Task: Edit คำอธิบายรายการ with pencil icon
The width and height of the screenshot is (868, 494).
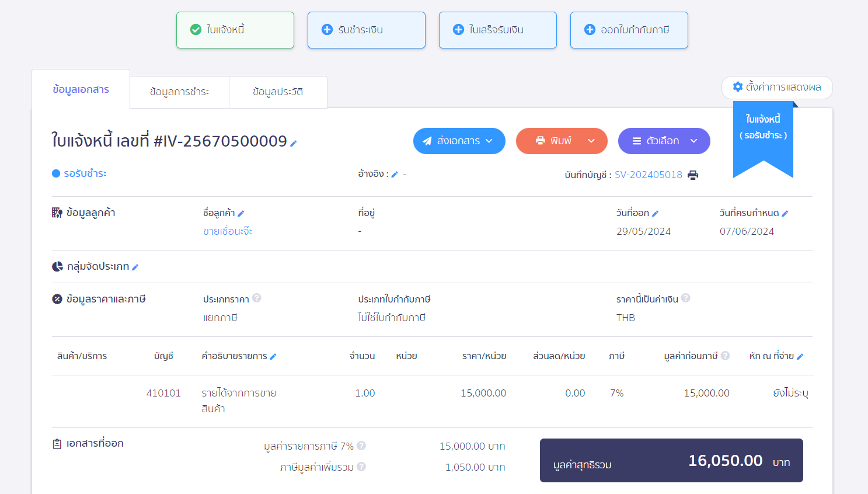Action: [x=273, y=357]
